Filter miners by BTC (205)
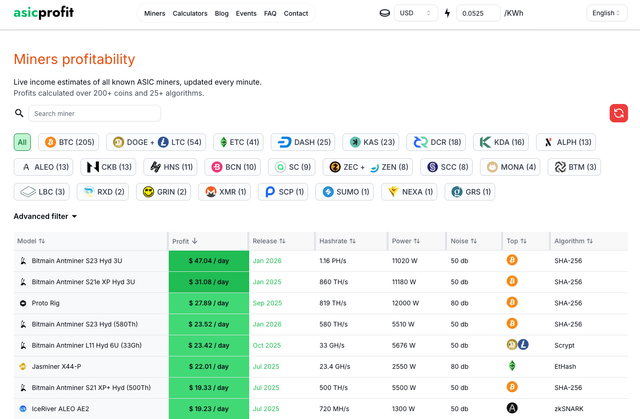 (69, 142)
